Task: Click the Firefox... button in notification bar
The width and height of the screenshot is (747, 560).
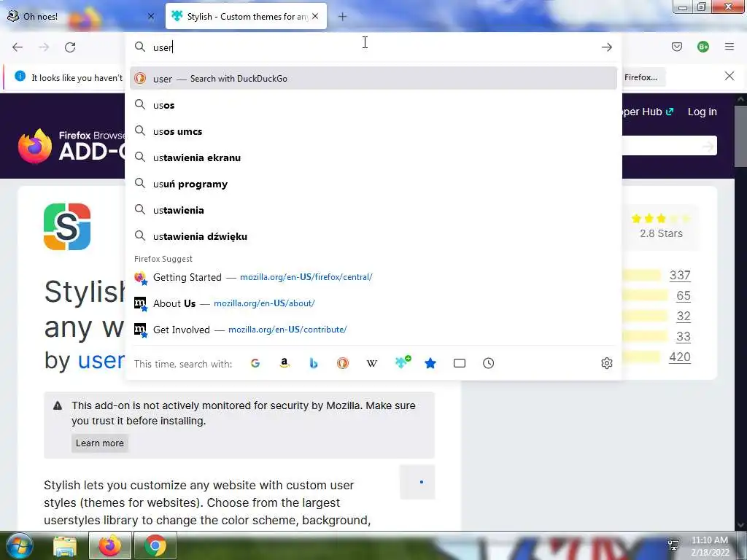Action: (643, 77)
